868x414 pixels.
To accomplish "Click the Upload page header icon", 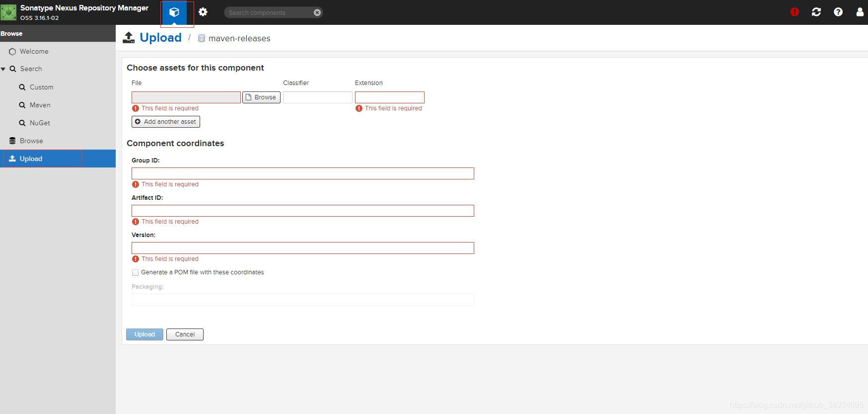I will (129, 38).
